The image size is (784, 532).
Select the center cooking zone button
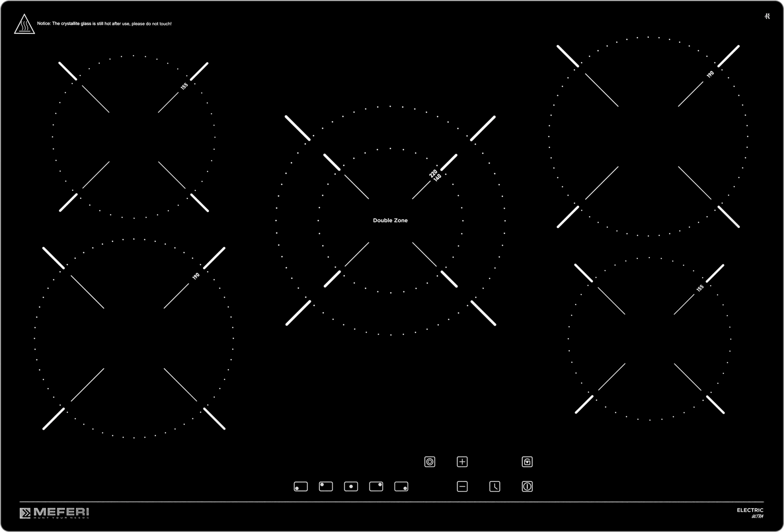pyautogui.click(x=351, y=487)
